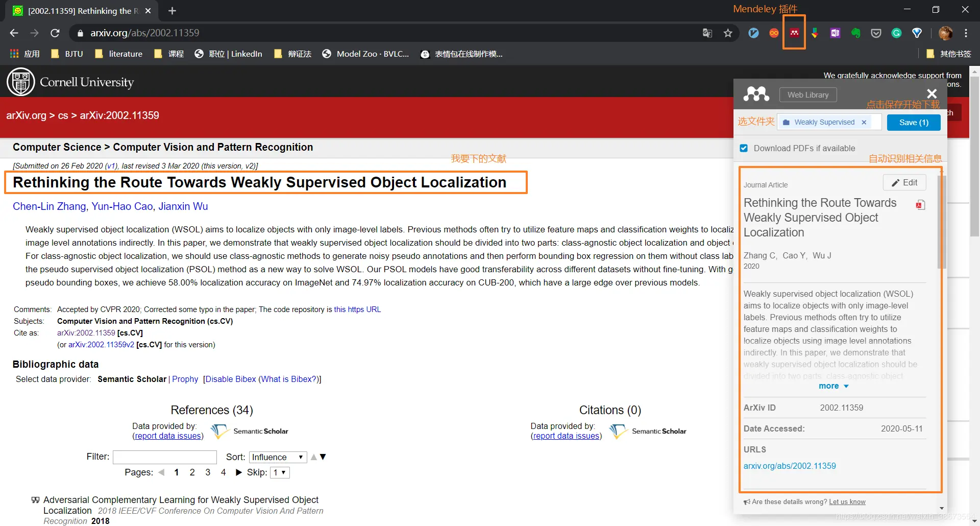Click the Mendeley extension icon in Chrome toolbar
This screenshot has width=980, height=526.
coord(794,33)
